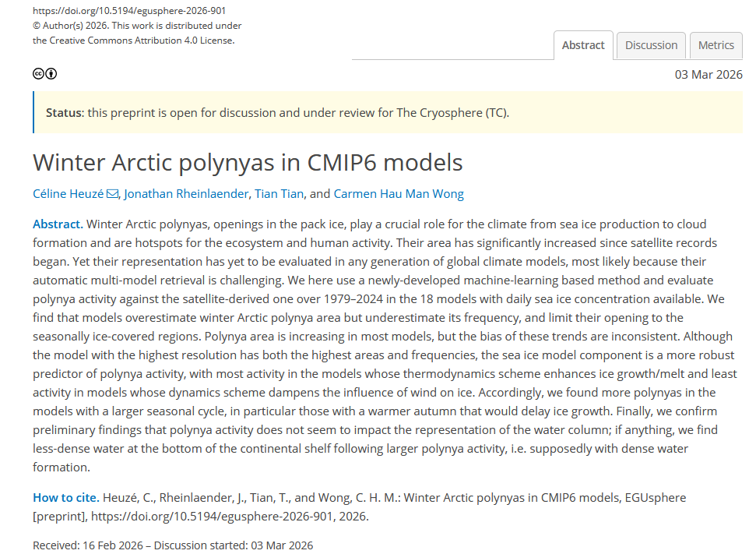Open the Metrics tab
Screen dimensions: 756x554
(x=716, y=45)
